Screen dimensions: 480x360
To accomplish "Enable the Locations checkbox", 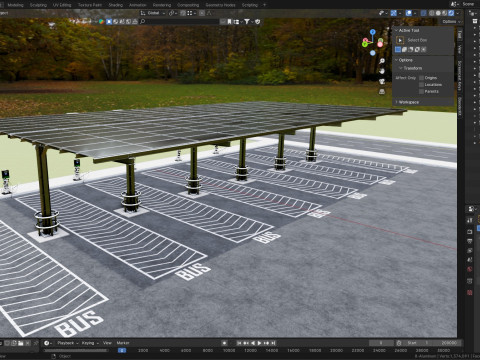I will click(x=421, y=85).
